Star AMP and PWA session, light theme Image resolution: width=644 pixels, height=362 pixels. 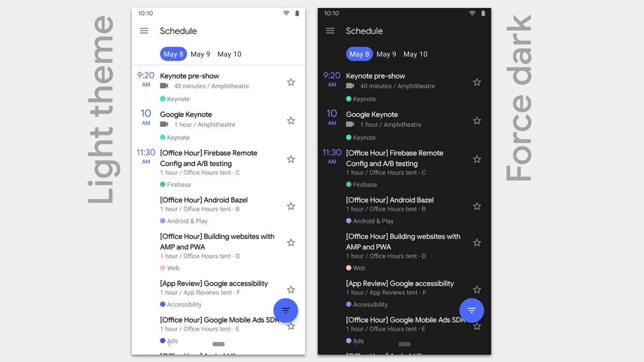pos(291,243)
